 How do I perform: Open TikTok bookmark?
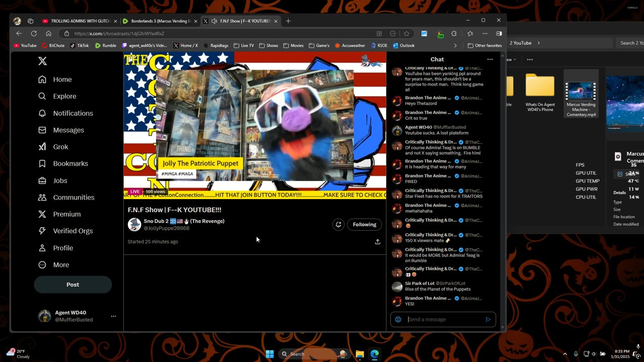79,45
